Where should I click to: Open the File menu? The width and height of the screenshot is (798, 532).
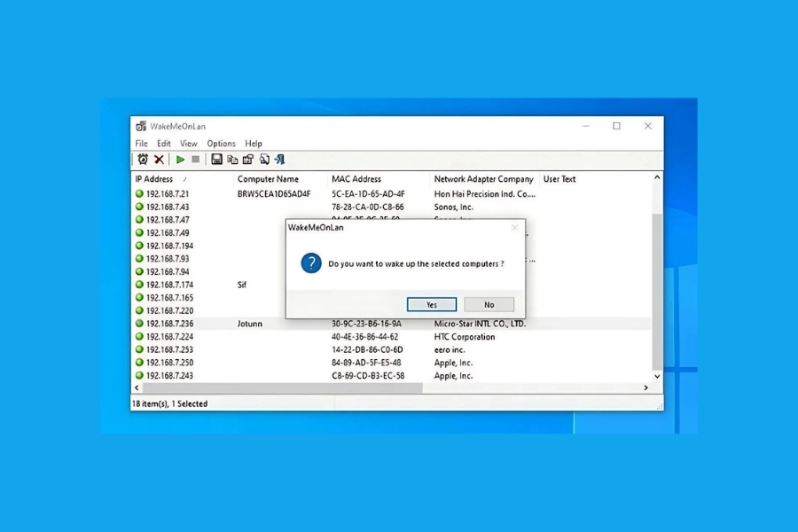(x=142, y=144)
